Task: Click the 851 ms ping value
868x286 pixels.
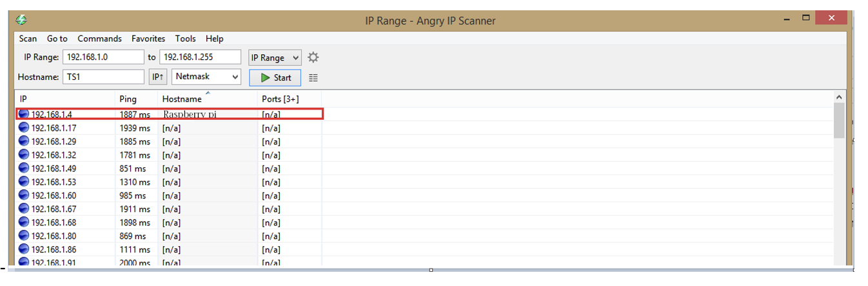Action: [133, 169]
